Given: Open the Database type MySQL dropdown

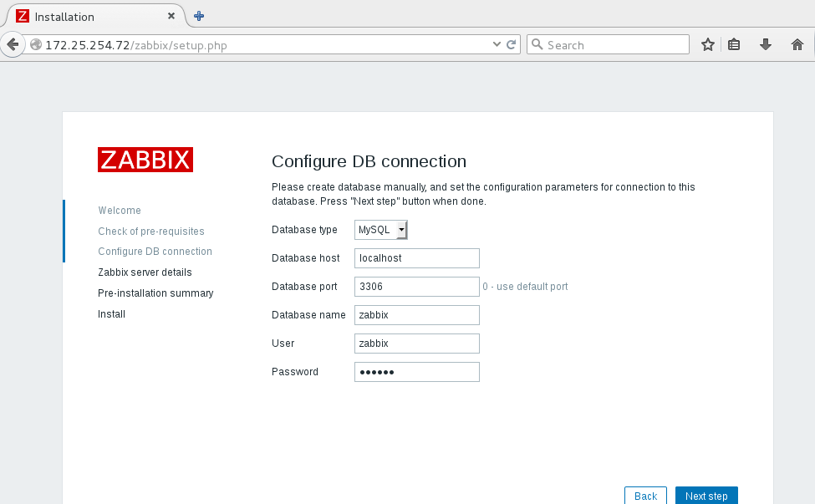Looking at the screenshot, I should pos(381,230).
